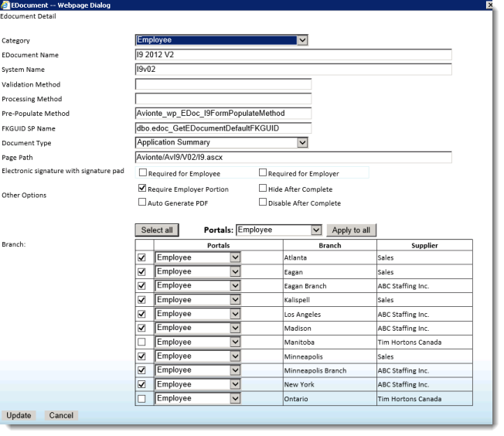Screen dimensions: 504x436
Task: Click the Eagan Branch cell
Action: [x=330, y=286]
